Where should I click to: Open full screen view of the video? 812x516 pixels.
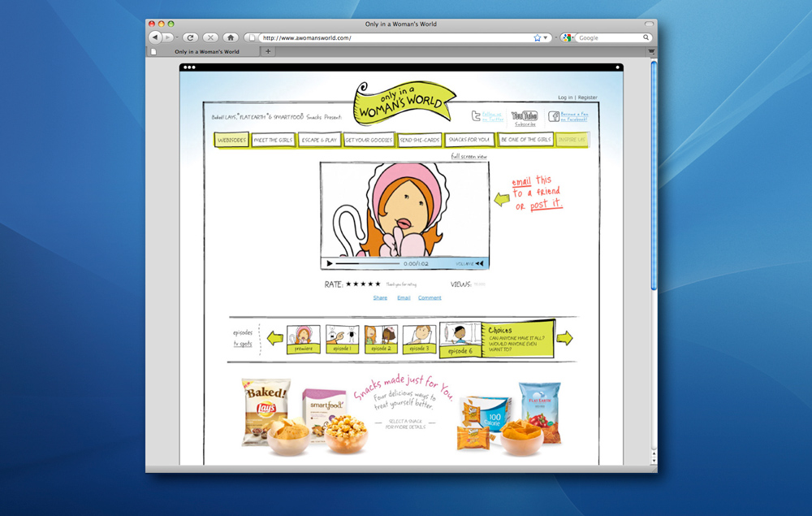point(469,157)
